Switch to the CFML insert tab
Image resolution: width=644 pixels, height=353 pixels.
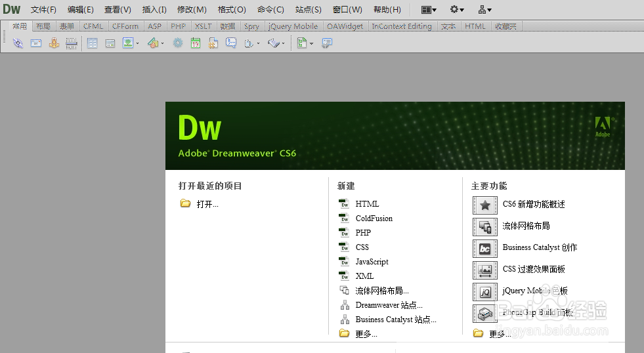click(93, 26)
